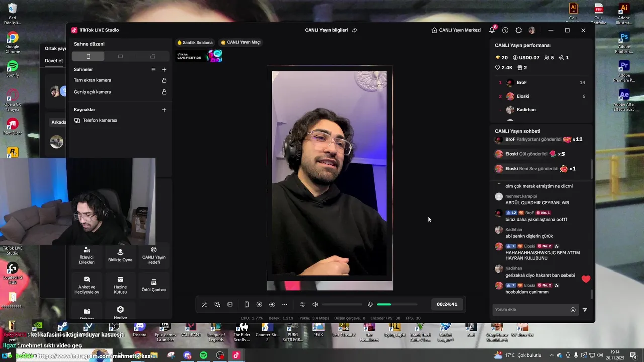Screen dimensions: 644x362
Task: Open the Saatlik Sıralama tab
Action: [195, 42]
